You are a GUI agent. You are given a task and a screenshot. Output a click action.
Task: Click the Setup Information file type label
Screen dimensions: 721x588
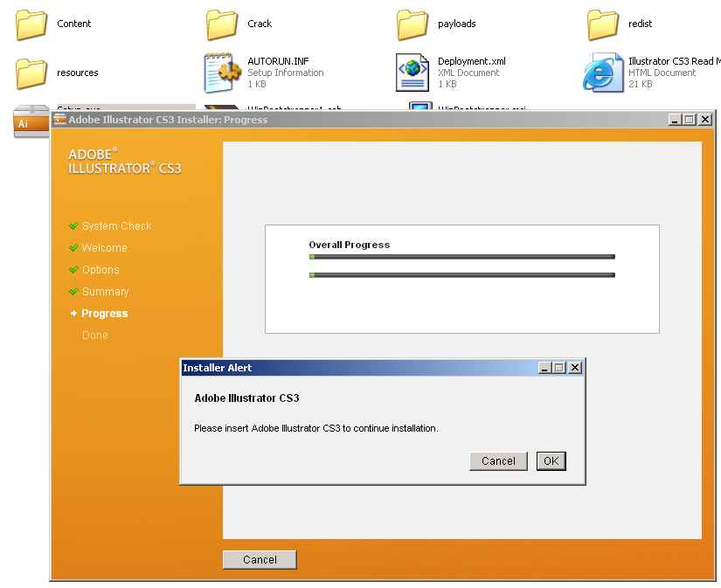286,73
